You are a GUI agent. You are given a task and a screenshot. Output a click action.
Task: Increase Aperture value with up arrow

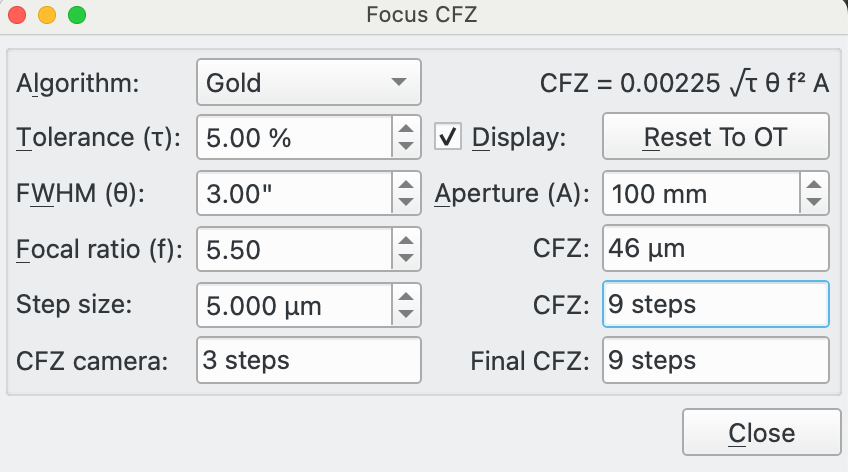click(815, 183)
